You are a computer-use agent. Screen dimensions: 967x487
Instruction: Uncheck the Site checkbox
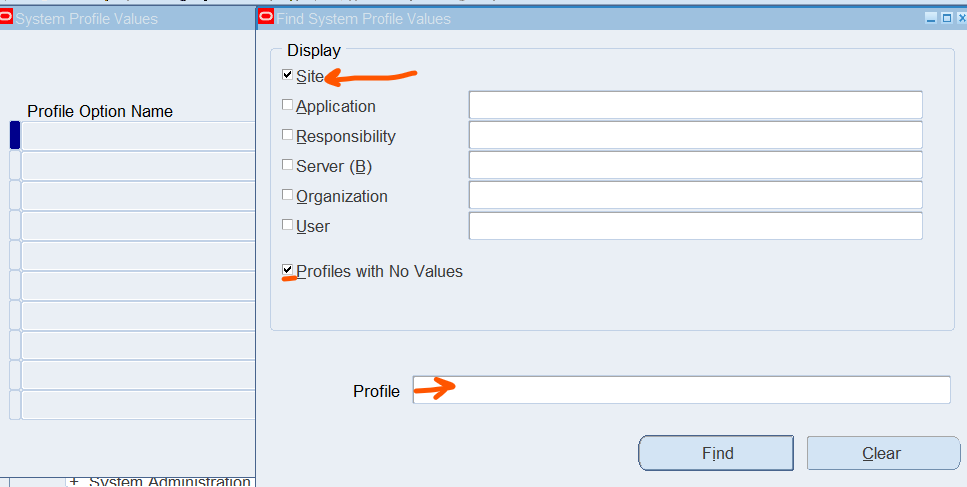click(287, 75)
